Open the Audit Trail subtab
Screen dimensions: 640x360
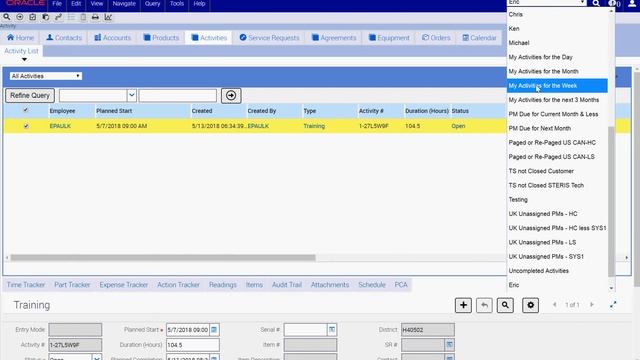(x=287, y=284)
